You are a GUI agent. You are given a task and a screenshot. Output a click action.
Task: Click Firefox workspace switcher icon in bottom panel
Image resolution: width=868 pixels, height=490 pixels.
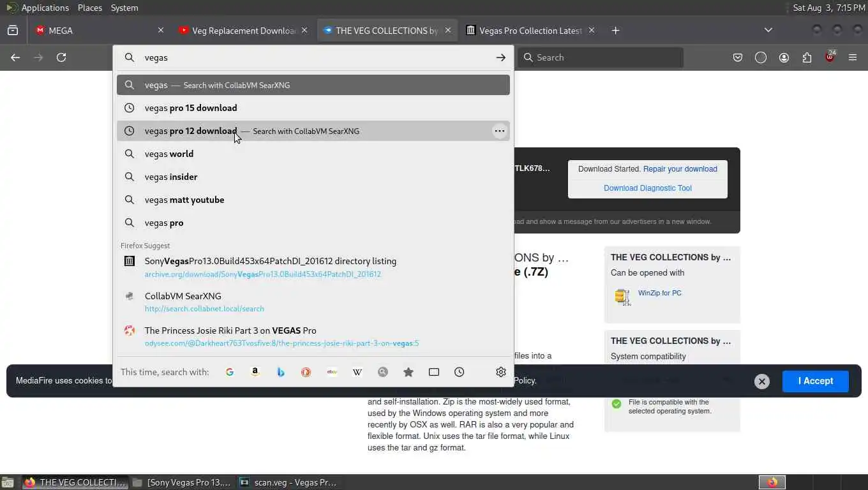(x=772, y=482)
